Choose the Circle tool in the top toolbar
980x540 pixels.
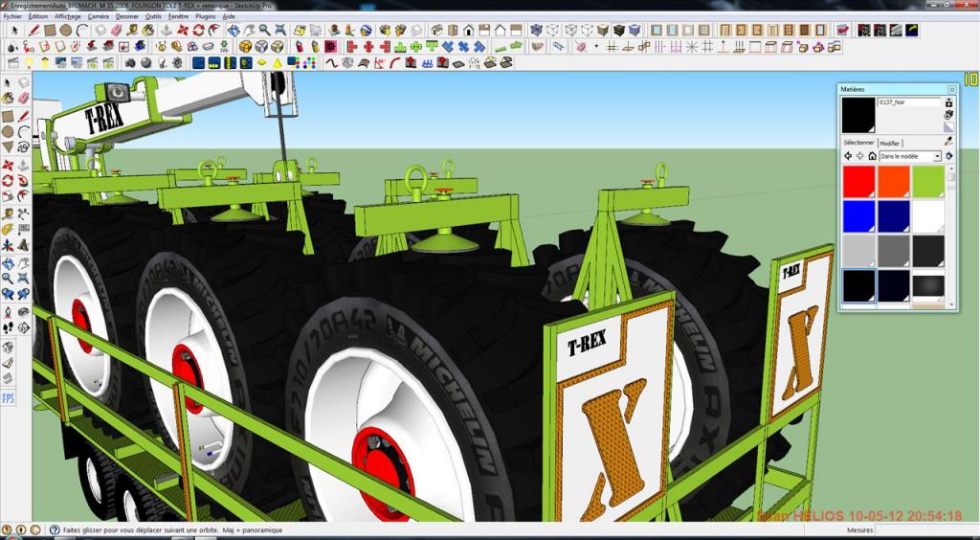click(66, 30)
